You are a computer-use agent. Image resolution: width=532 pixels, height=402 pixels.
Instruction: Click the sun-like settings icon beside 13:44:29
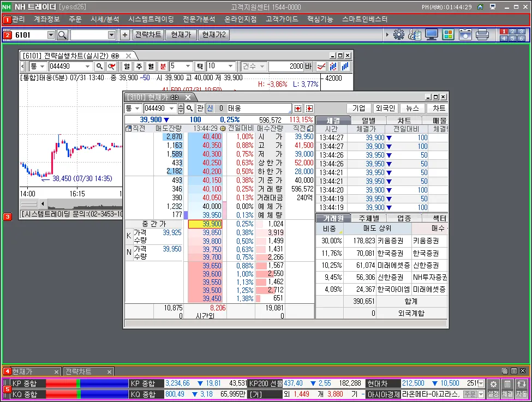coord(223,129)
